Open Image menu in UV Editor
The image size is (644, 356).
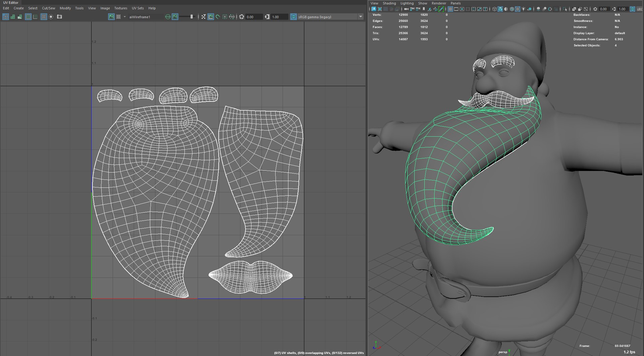105,8
